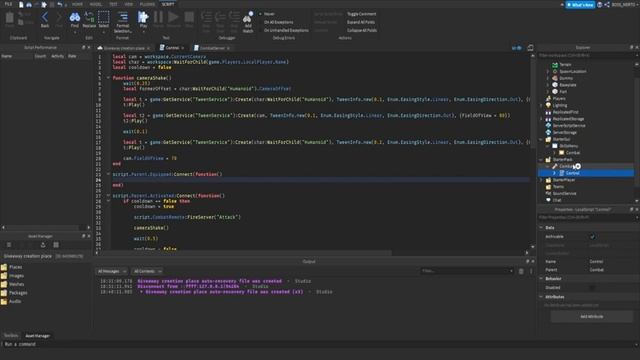Collapse the Data properties section
The width and height of the screenshot is (640, 360).
click(x=541, y=227)
